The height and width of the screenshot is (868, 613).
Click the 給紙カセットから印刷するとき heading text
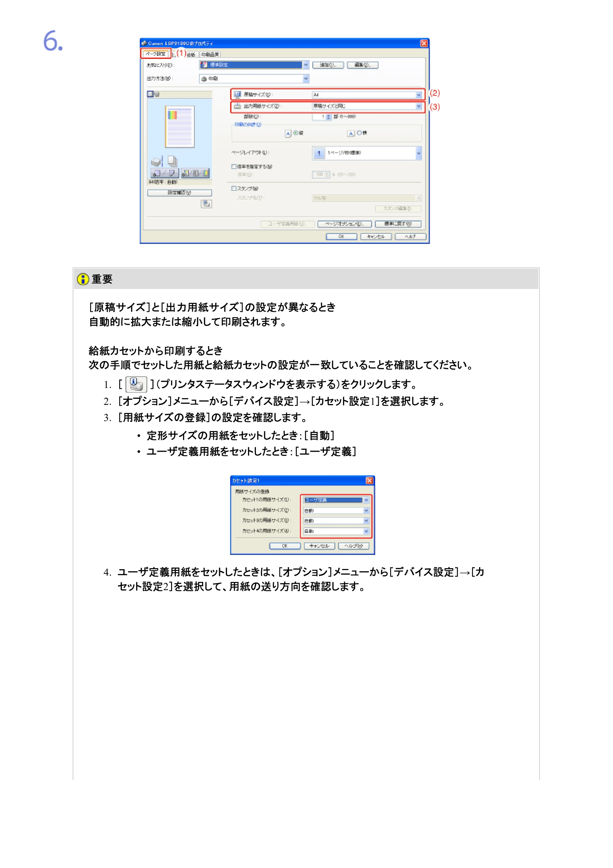click(156, 351)
